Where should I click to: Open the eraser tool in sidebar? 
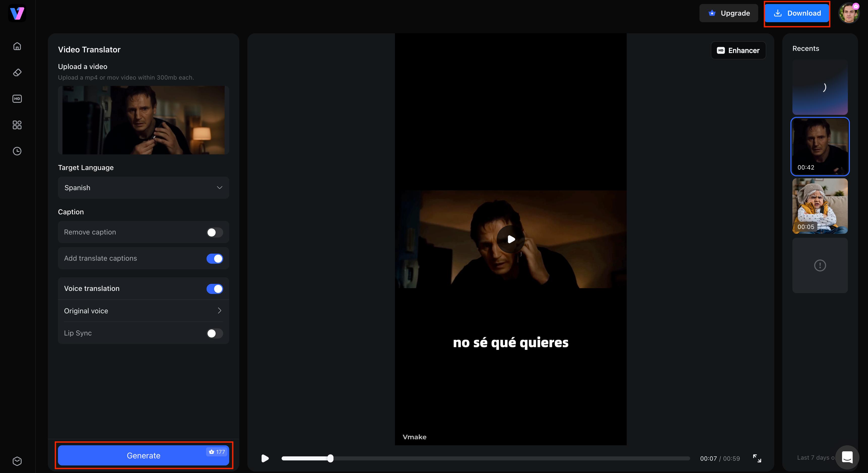[x=17, y=73]
